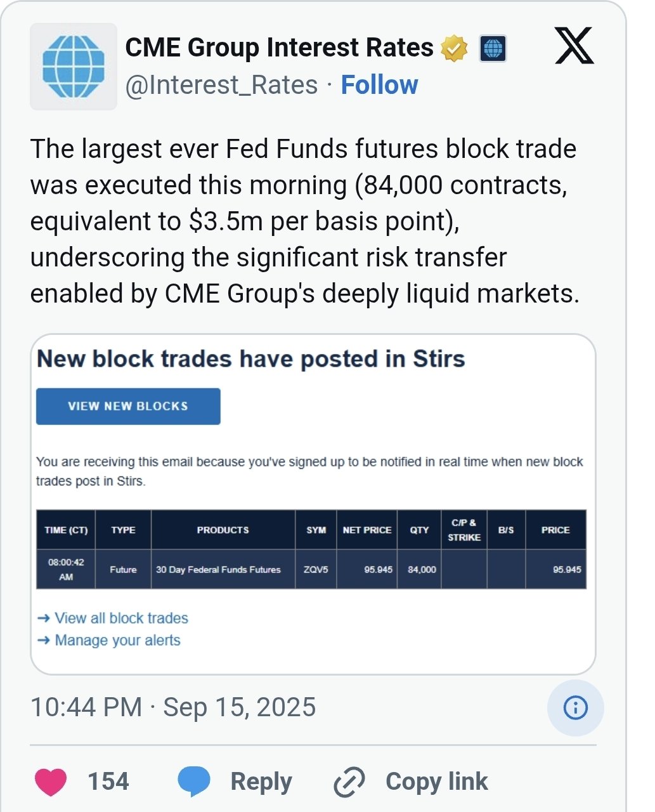
Task: Click the Reply label
Action: [261, 782]
